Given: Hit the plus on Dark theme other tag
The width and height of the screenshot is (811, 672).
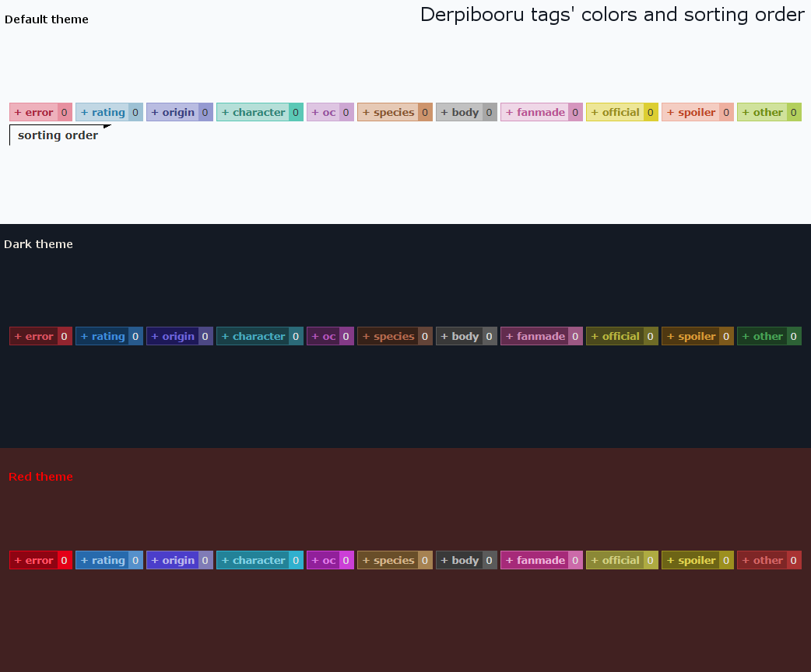Looking at the screenshot, I should (746, 336).
